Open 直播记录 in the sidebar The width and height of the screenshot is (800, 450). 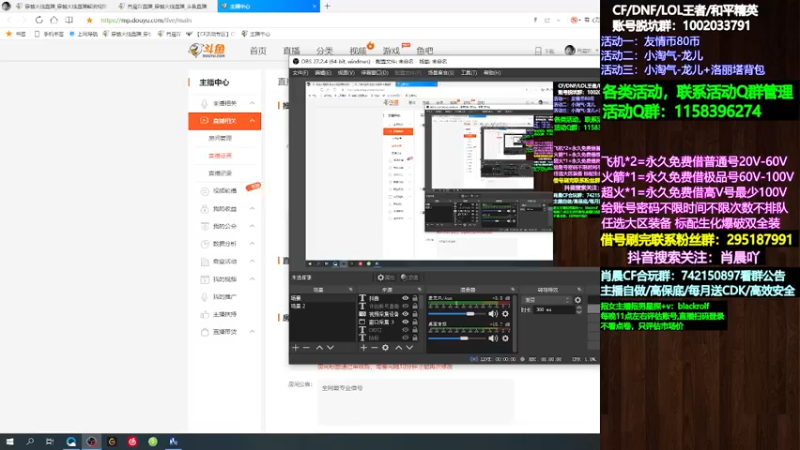(220, 173)
